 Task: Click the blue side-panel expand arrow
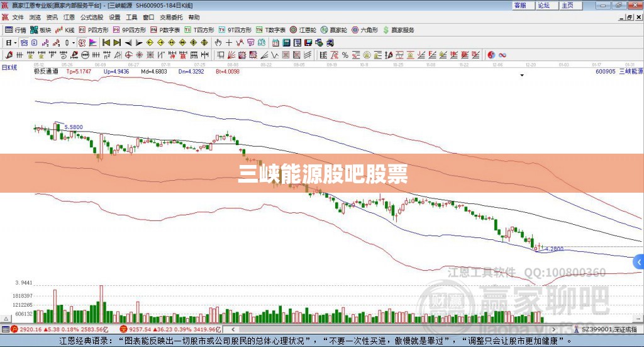pyautogui.click(x=639, y=262)
